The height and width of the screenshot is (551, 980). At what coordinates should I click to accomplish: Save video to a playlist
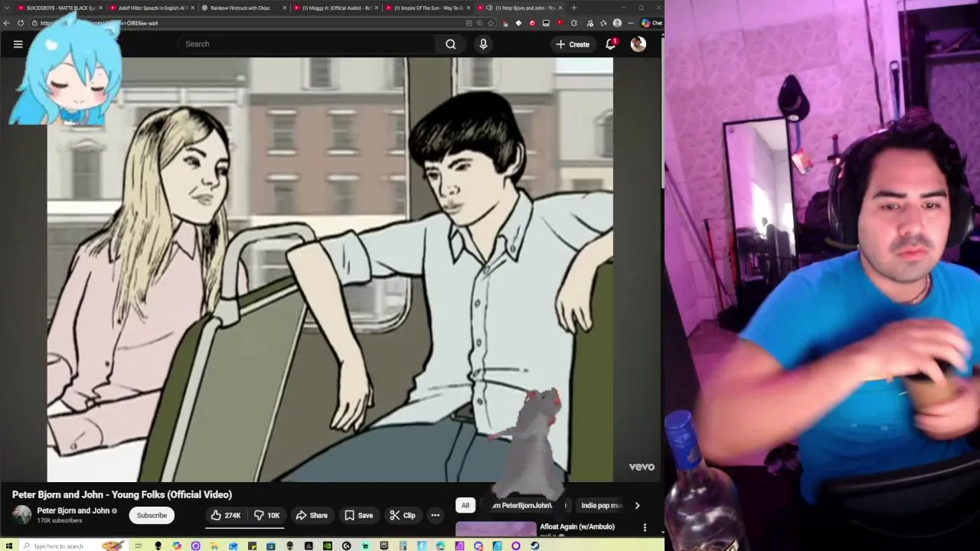pyautogui.click(x=358, y=516)
